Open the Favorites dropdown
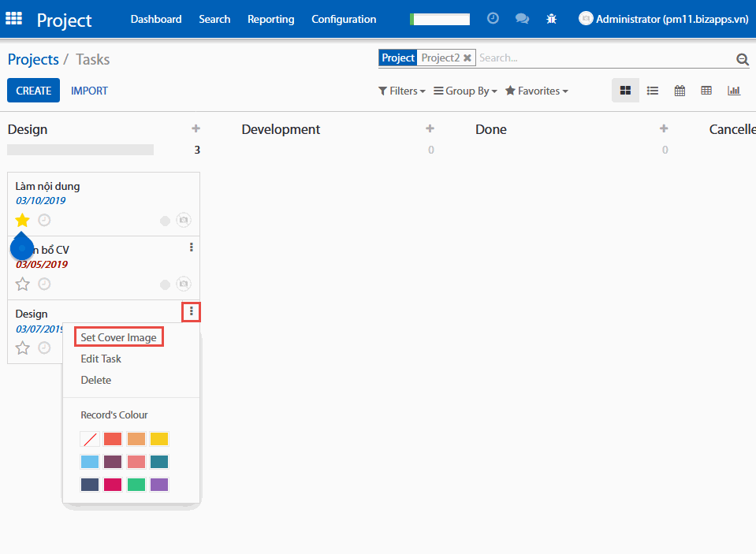 [x=536, y=91]
